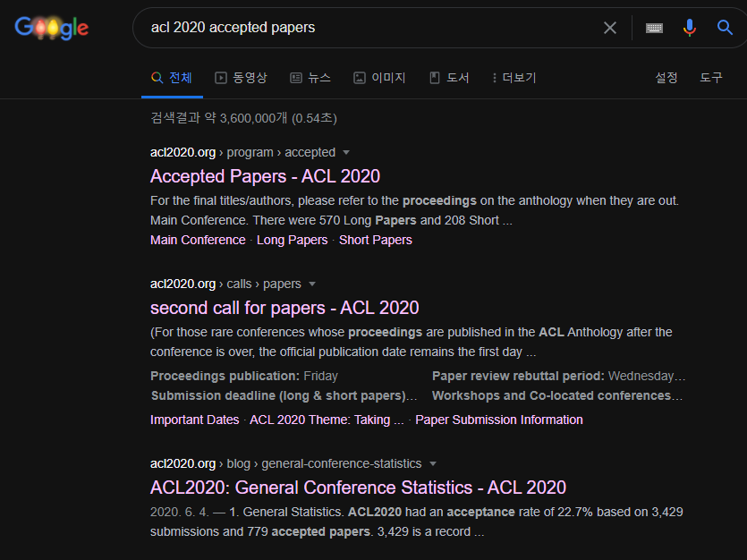Switch to the 도서 tab
Viewport: 747px width, 560px height.
(x=449, y=78)
